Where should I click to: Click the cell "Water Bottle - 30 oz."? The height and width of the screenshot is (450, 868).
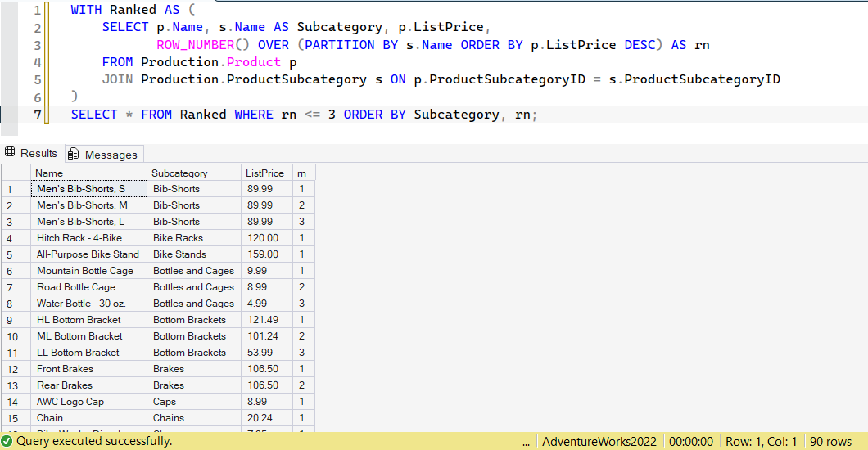(x=88, y=304)
